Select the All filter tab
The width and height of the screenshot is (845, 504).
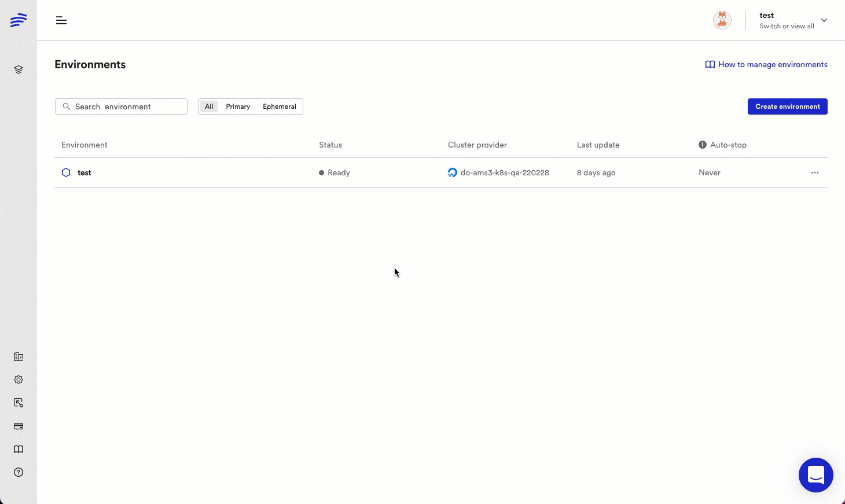(x=209, y=106)
